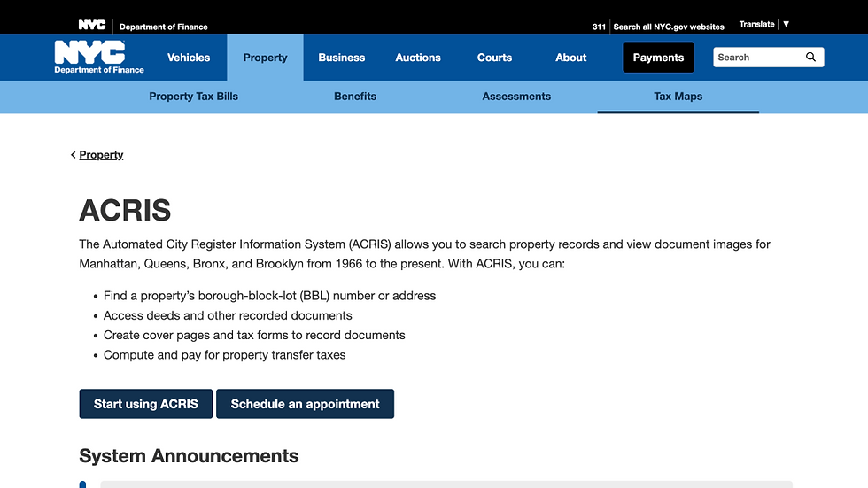The height and width of the screenshot is (488, 868).
Task: Click the NYC Department of Finance logo
Action: 99,57
